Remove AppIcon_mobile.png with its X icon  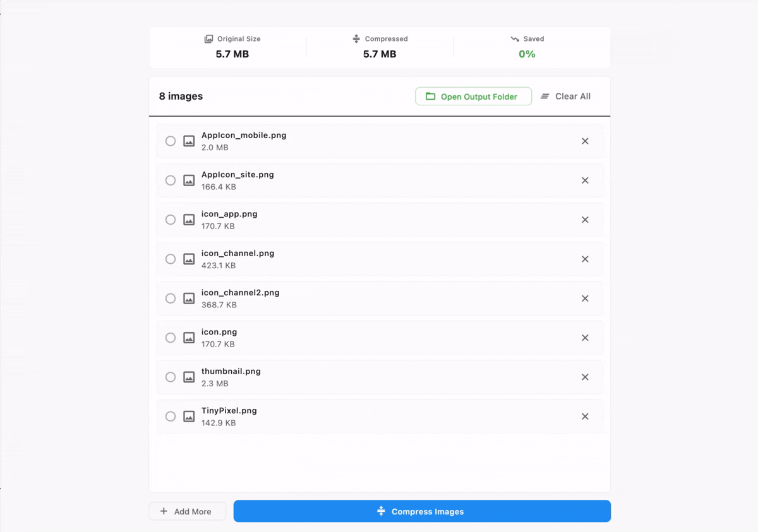click(585, 141)
